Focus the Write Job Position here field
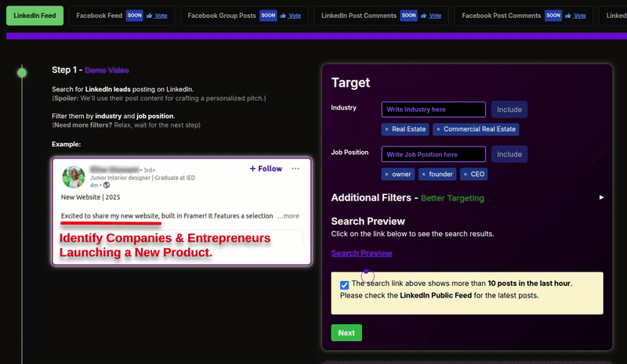 pos(433,154)
